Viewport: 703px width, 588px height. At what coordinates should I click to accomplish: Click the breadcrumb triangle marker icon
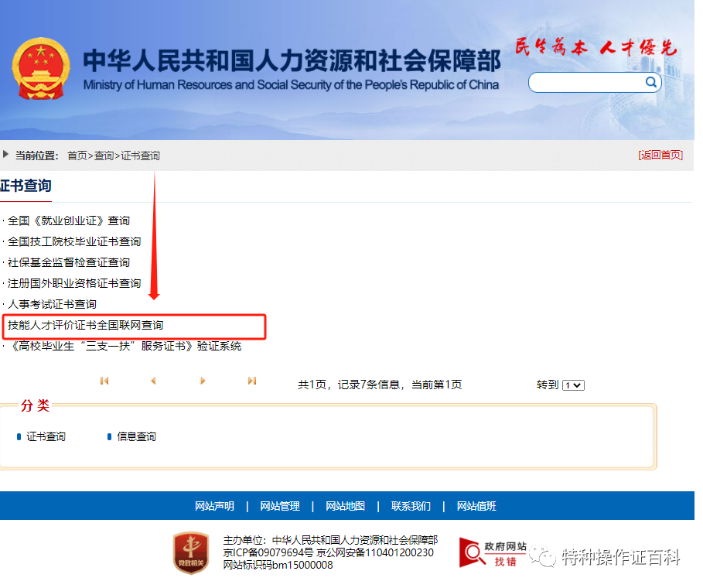coord(5,154)
